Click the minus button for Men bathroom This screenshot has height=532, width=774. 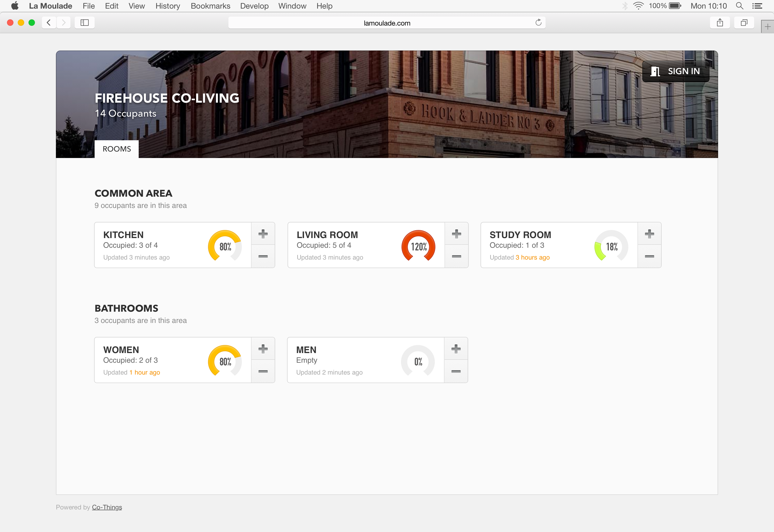pos(456,371)
